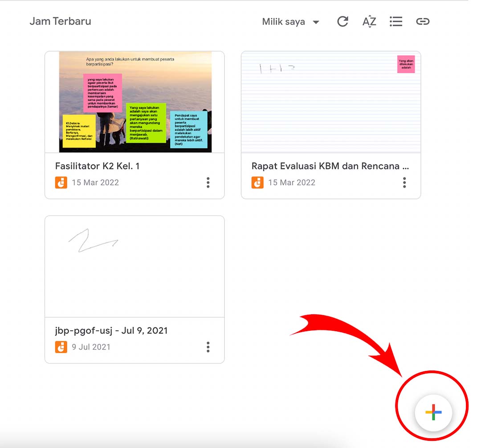Screen dimensions: 477x448
Task: Open the AZ sorting options icon
Action: pos(369,21)
